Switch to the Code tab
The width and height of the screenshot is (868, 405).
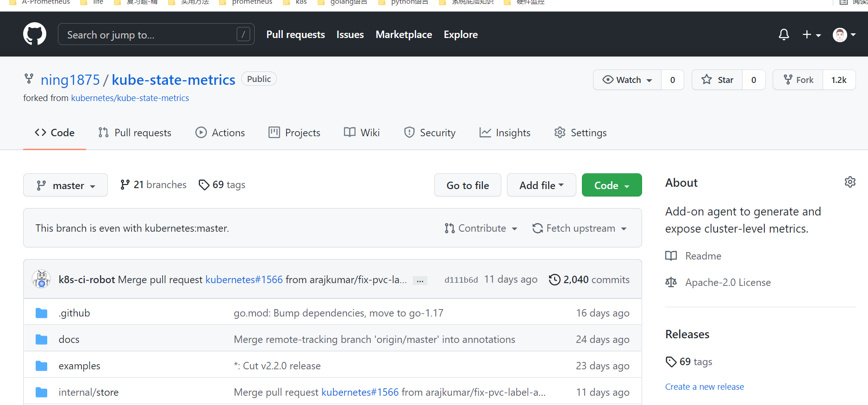[x=55, y=133]
